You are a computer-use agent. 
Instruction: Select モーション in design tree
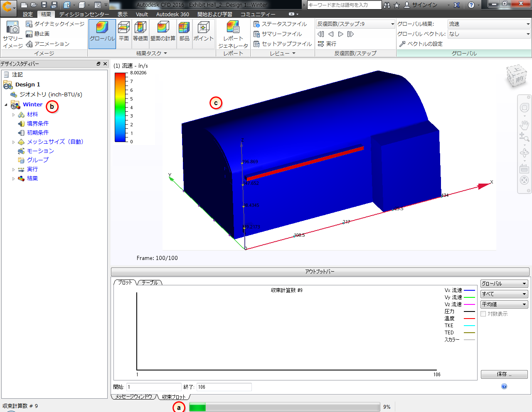(x=40, y=151)
